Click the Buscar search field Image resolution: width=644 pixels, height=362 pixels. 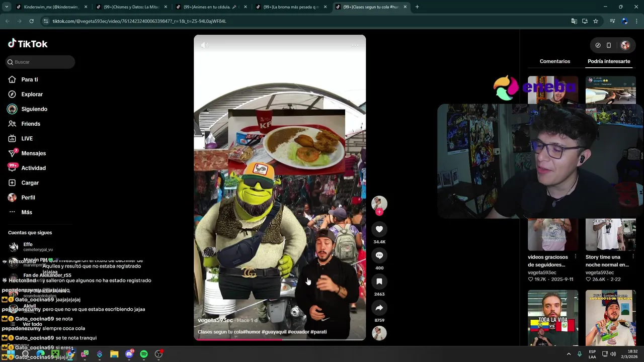[40, 62]
